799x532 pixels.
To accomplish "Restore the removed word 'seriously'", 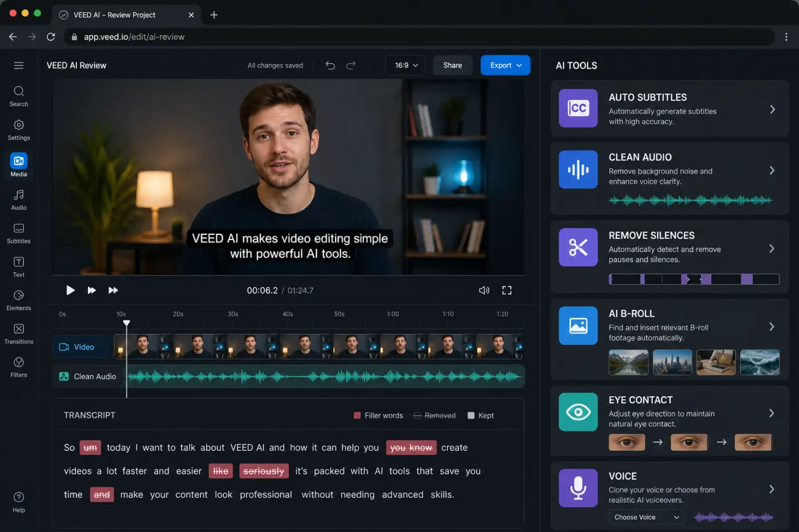I will click(x=264, y=471).
